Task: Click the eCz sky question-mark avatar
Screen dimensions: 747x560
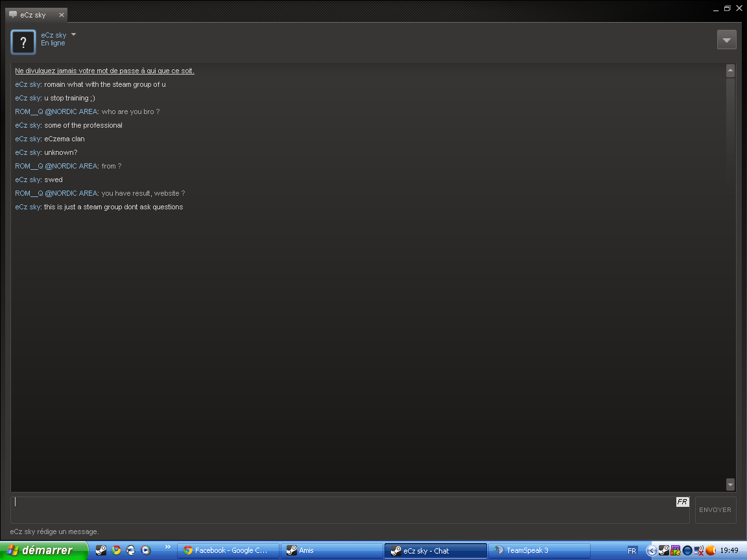Action: (23, 42)
